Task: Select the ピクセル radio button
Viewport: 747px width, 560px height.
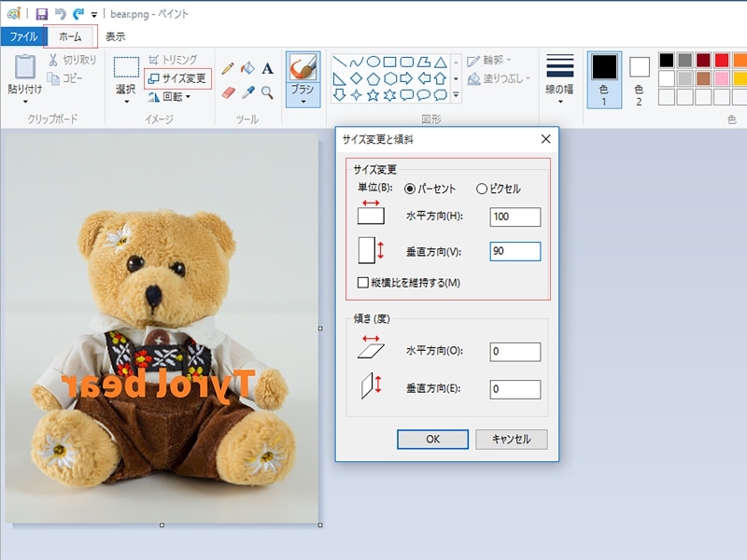Action: click(482, 189)
